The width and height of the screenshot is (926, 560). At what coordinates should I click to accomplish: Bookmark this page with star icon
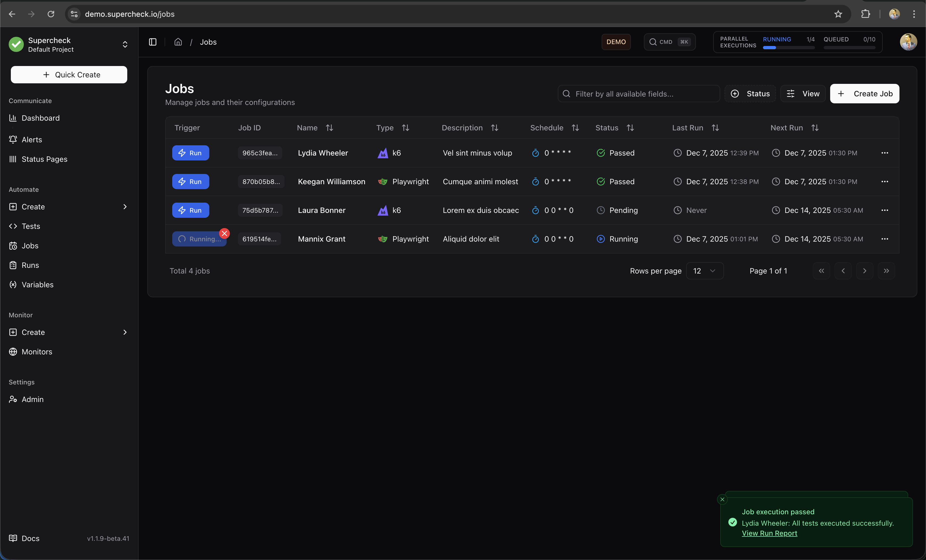pyautogui.click(x=838, y=14)
